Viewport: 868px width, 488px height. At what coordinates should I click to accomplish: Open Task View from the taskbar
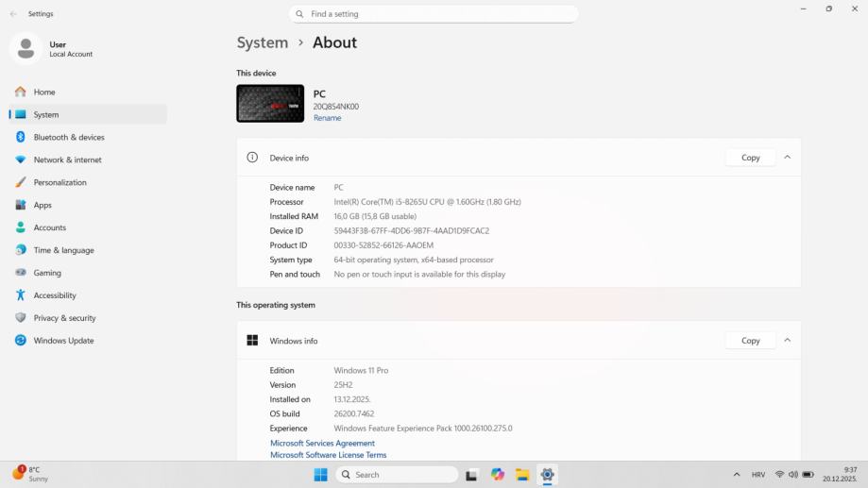[471, 475]
